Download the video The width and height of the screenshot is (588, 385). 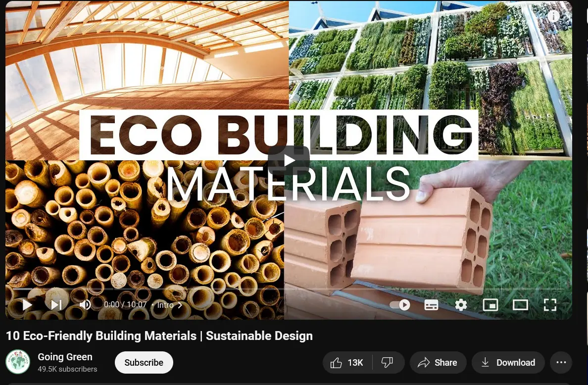pyautogui.click(x=508, y=363)
